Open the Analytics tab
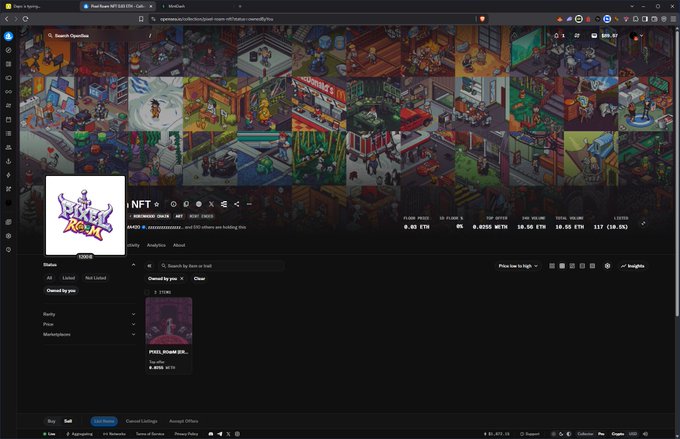The width and height of the screenshot is (680, 439). tap(156, 245)
